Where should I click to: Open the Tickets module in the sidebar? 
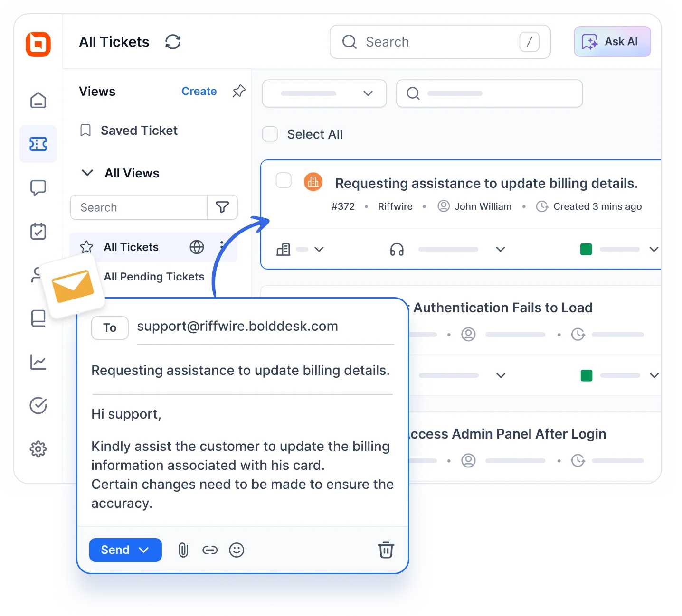(x=38, y=144)
